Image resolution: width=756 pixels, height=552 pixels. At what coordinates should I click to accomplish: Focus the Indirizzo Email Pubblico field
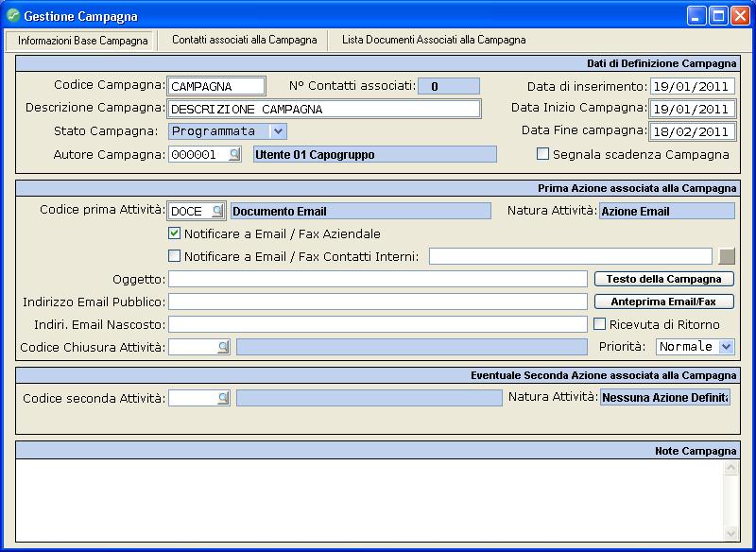click(377, 302)
